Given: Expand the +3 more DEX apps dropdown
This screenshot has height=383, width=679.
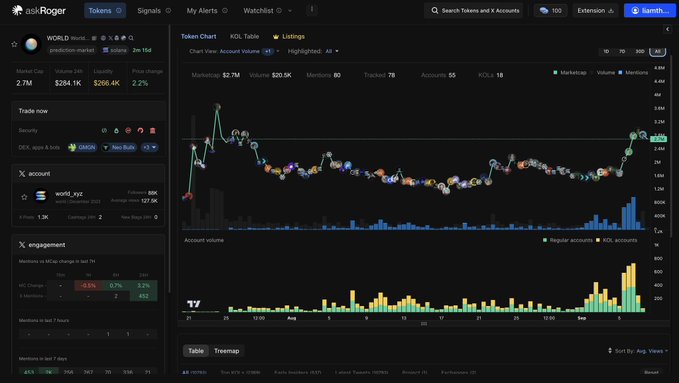Looking at the screenshot, I should (x=149, y=147).
